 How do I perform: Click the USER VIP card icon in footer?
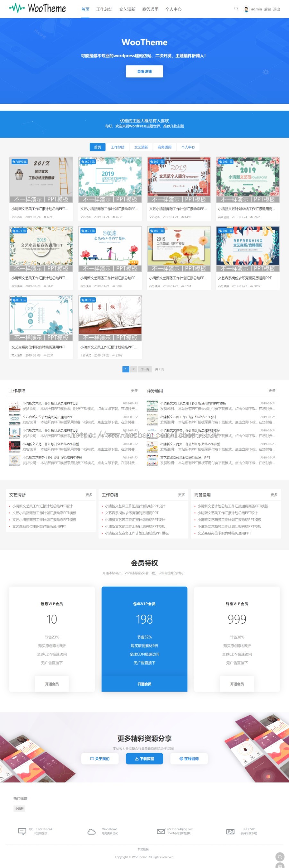tap(231, 832)
